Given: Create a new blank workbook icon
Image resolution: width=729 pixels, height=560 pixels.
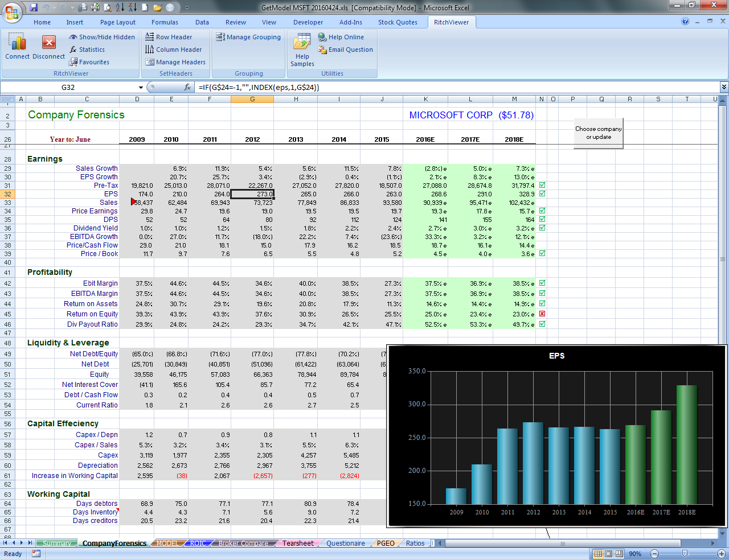Looking at the screenshot, I should (145, 7).
